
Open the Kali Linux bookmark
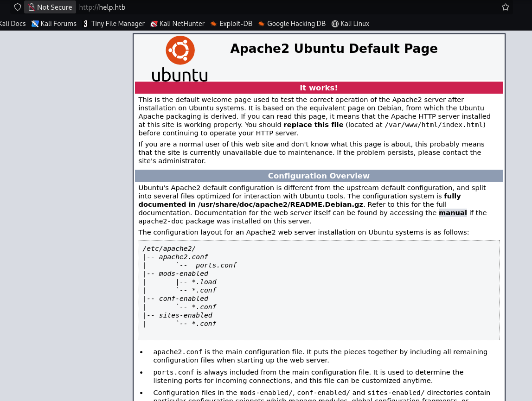tap(350, 23)
